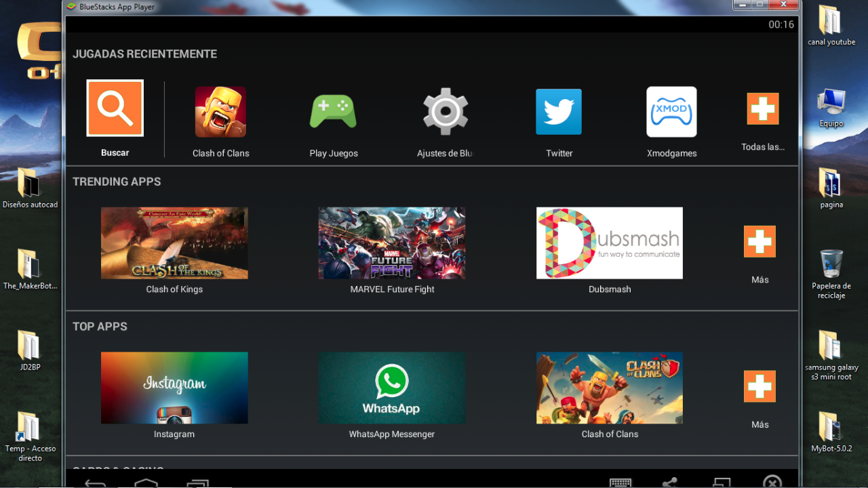Click the MARVEL Future Fight caption

point(392,289)
